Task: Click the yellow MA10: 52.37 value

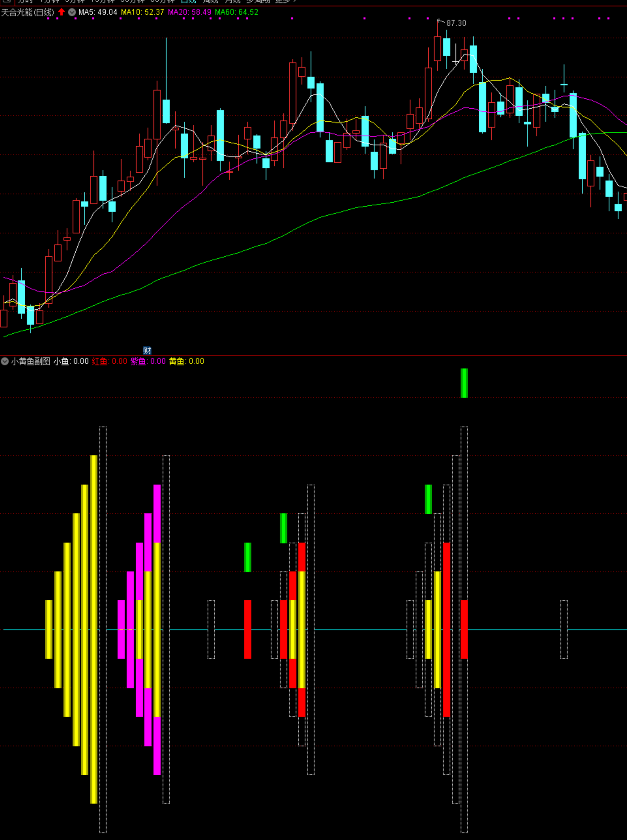Action: (143, 12)
